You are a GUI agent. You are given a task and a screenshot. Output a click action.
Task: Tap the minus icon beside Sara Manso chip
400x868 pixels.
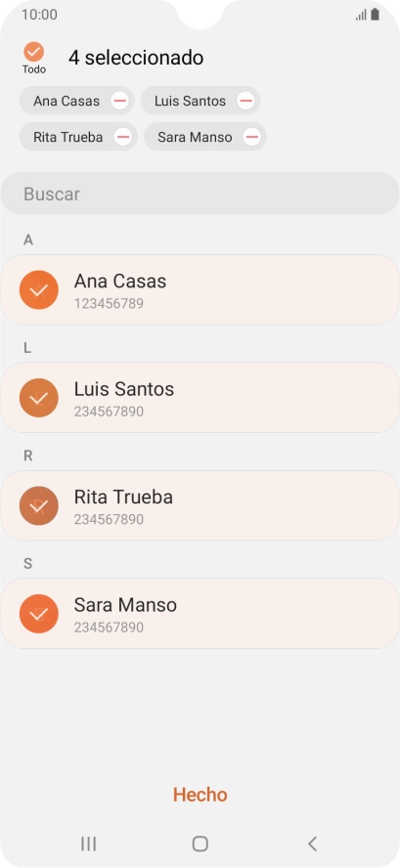pos(252,137)
